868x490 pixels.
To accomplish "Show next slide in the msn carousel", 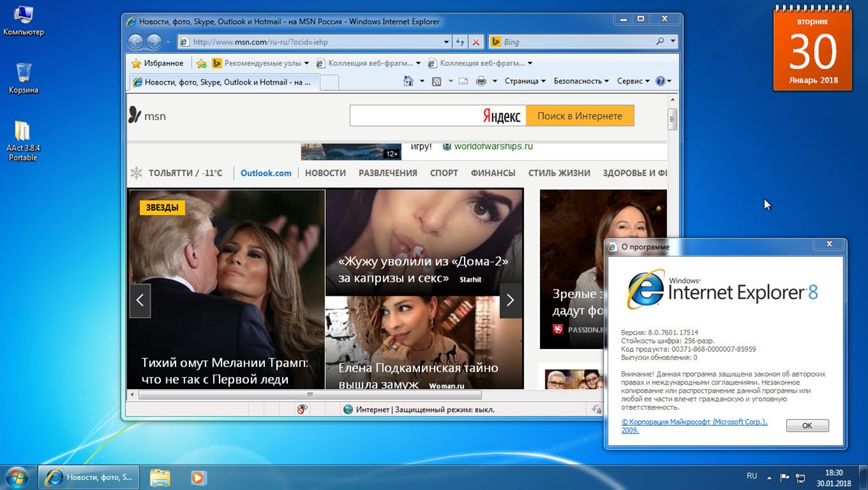I will (510, 300).
